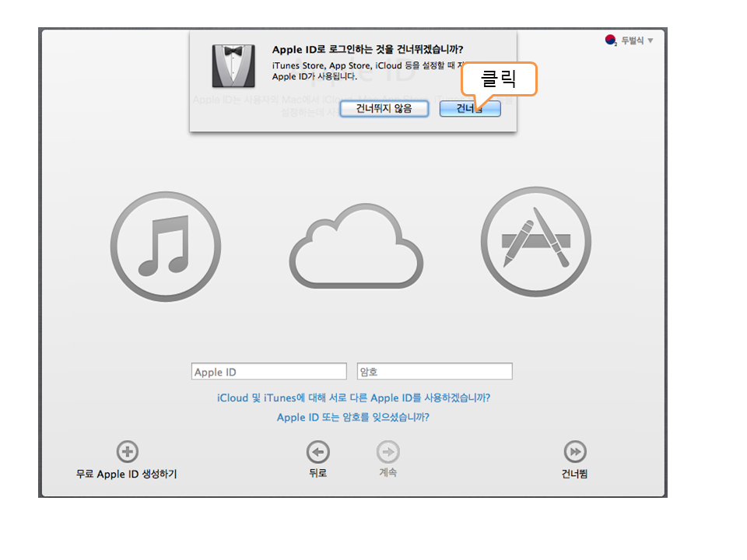The width and height of the screenshot is (747, 560).
Task: Open the 'Apple ID 또는 암호를 잊으셨습니까?' link
Action: click(353, 417)
